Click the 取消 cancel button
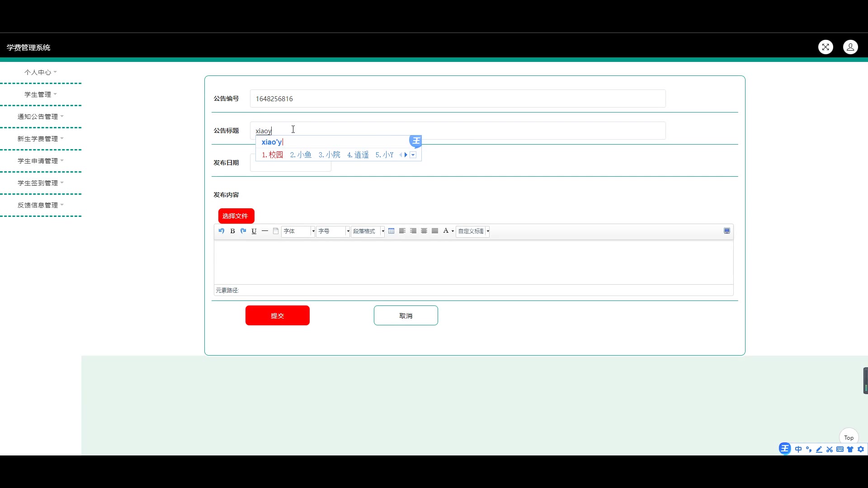This screenshot has width=868, height=488. (x=406, y=315)
